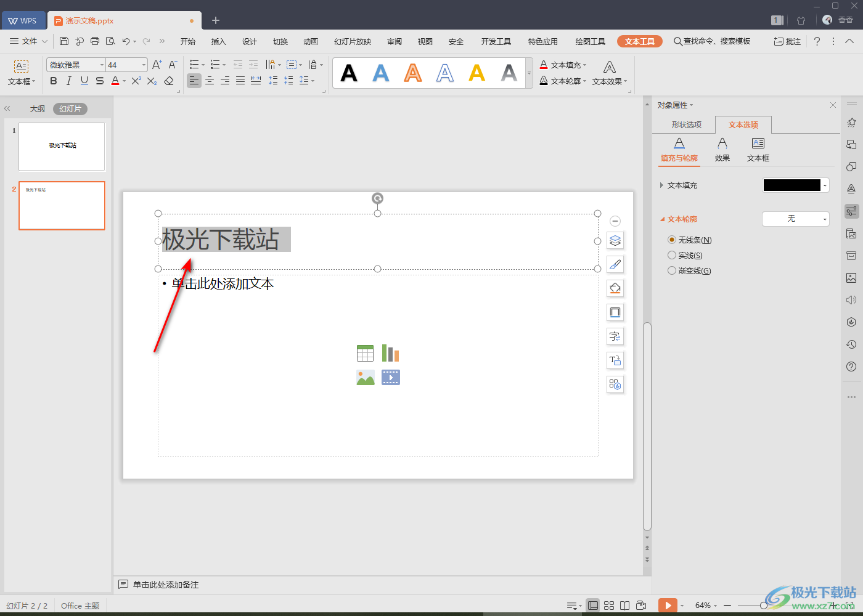Image resolution: width=863 pixels, height=616 pixels.
Task: Open the font name dropdown
Action: [x=102, y=65]
